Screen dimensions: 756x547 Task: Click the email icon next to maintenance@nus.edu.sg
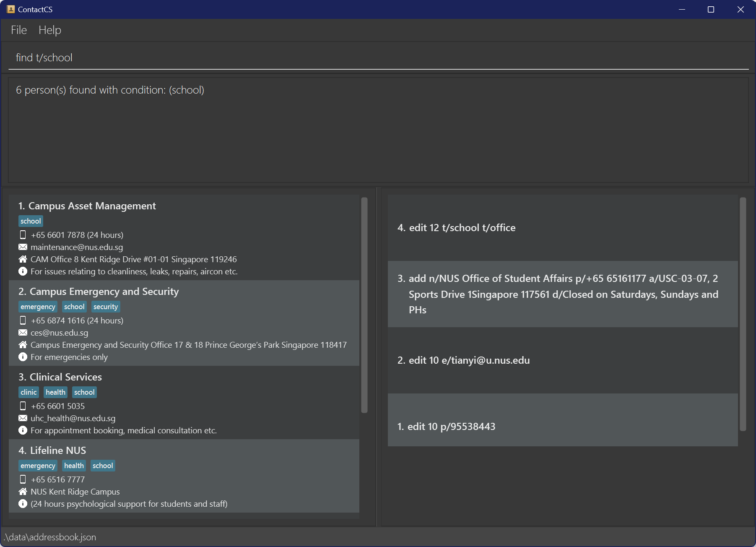23,247
